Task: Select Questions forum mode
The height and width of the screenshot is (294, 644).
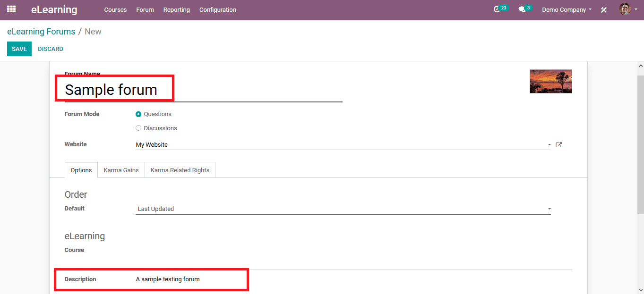Action: pyautogui.click(x=138, y=114)
